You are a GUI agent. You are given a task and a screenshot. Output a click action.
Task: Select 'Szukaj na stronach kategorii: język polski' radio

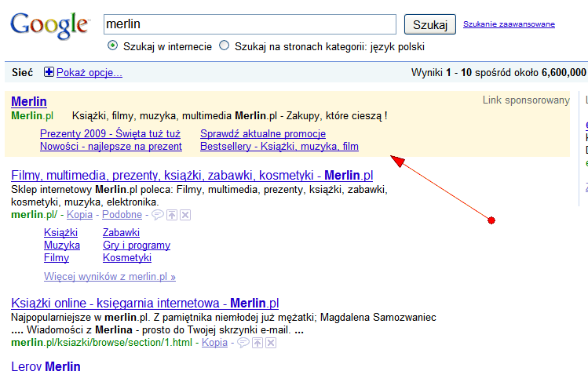click(x=224, y=45)
